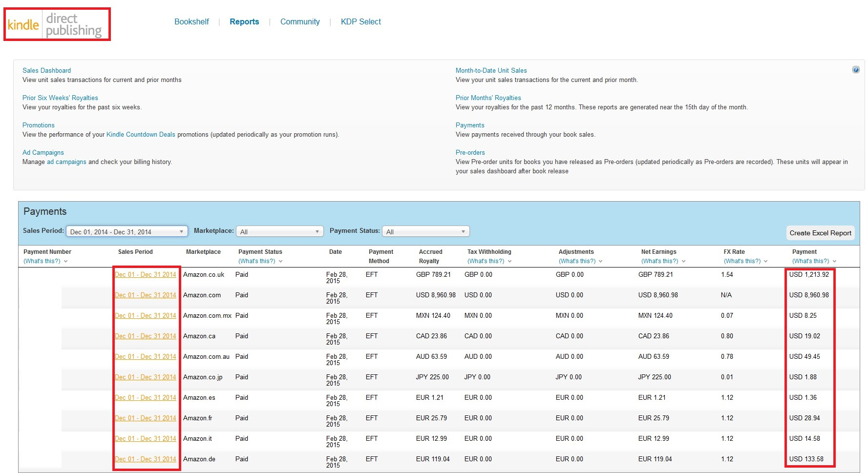Open sales period link for Amazon.ca row
Image resolution: width=868 pixels, height=473 pixels.
pyautogui.click(x=146, y=336)
